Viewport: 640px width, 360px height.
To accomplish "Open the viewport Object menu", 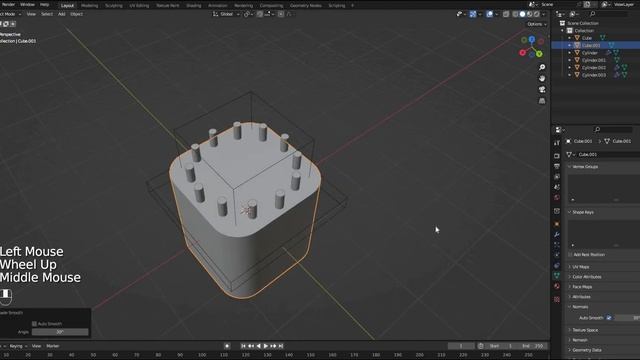I will (x=76, y=14).
